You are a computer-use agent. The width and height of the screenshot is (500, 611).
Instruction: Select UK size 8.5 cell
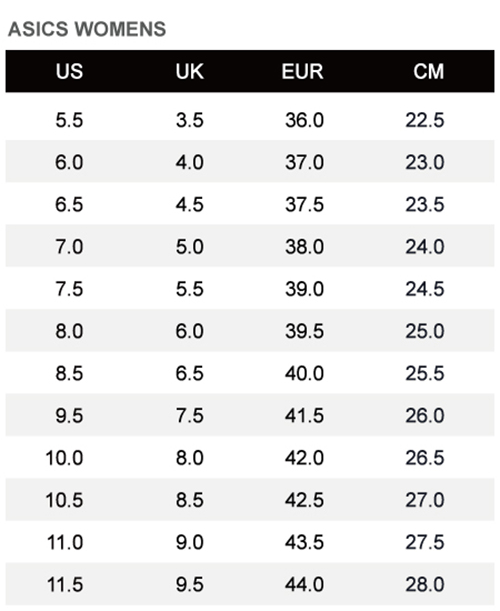[x=189, y=500]
